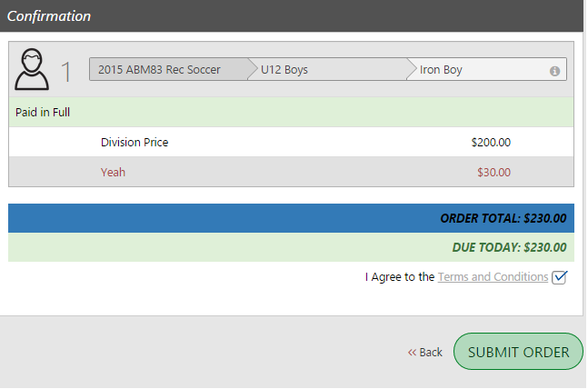Click the participant number 1
Screen dimensions: 588x389
(66, 71)
